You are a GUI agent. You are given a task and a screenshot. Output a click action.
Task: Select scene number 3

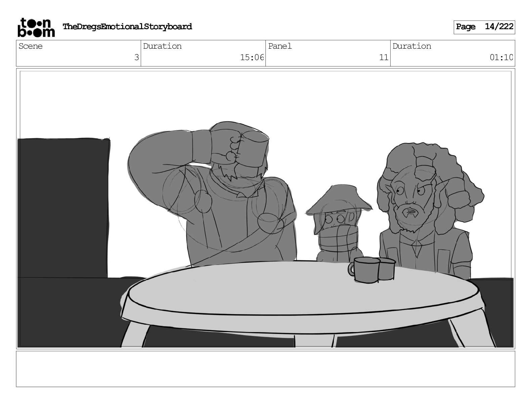(136, 57)
